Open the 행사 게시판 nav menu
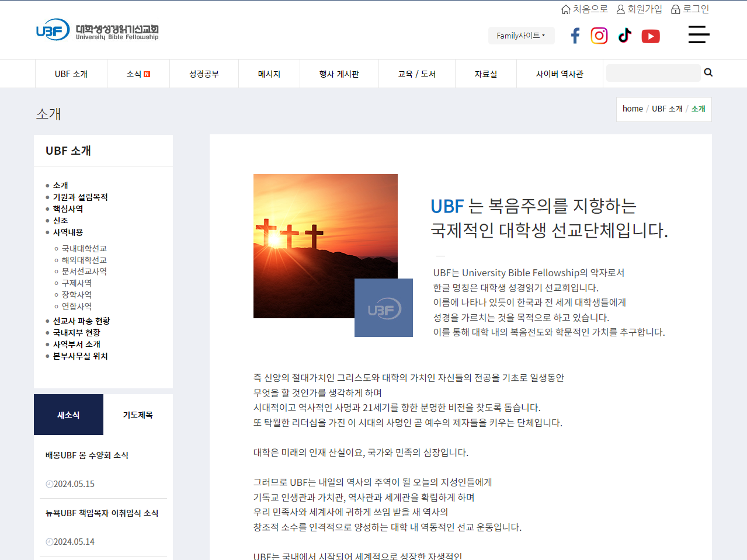 point(339,74)
